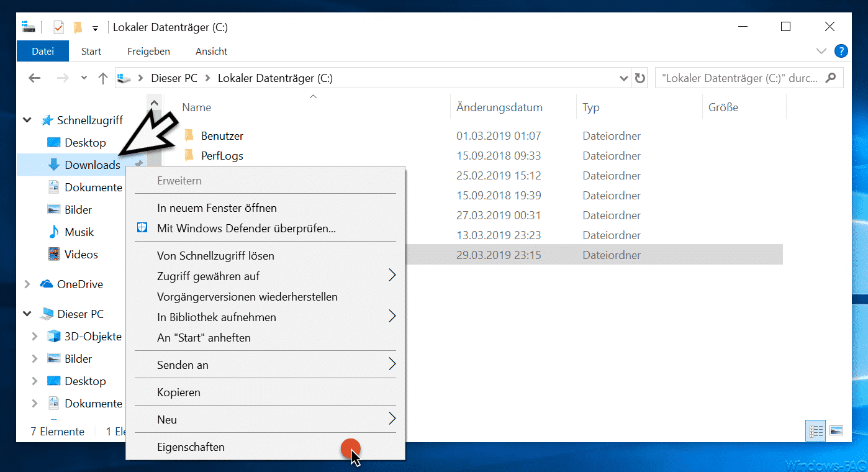Switch to the details view layout
The width and height of the screenshot is (868, 472).
(x=816, y=430)
